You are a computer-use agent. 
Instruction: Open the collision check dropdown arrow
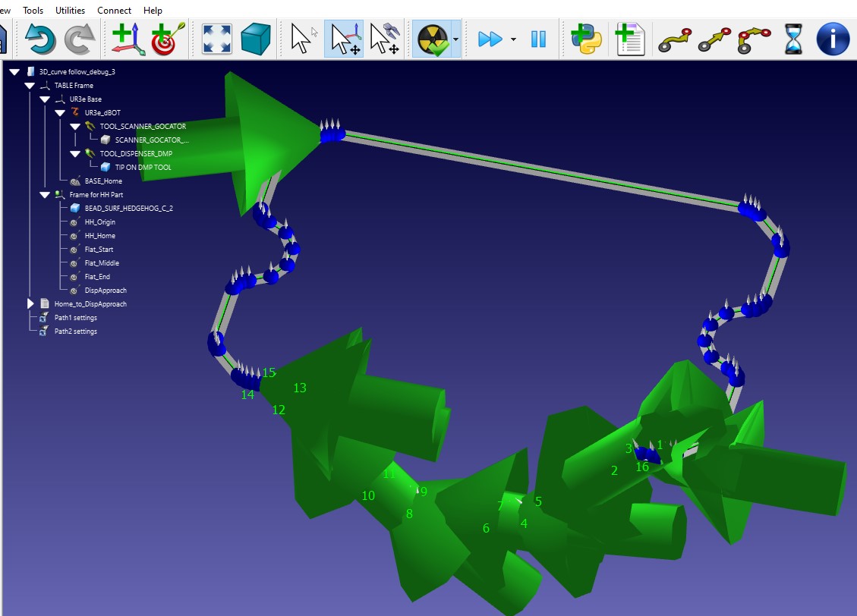click(455, 39)
